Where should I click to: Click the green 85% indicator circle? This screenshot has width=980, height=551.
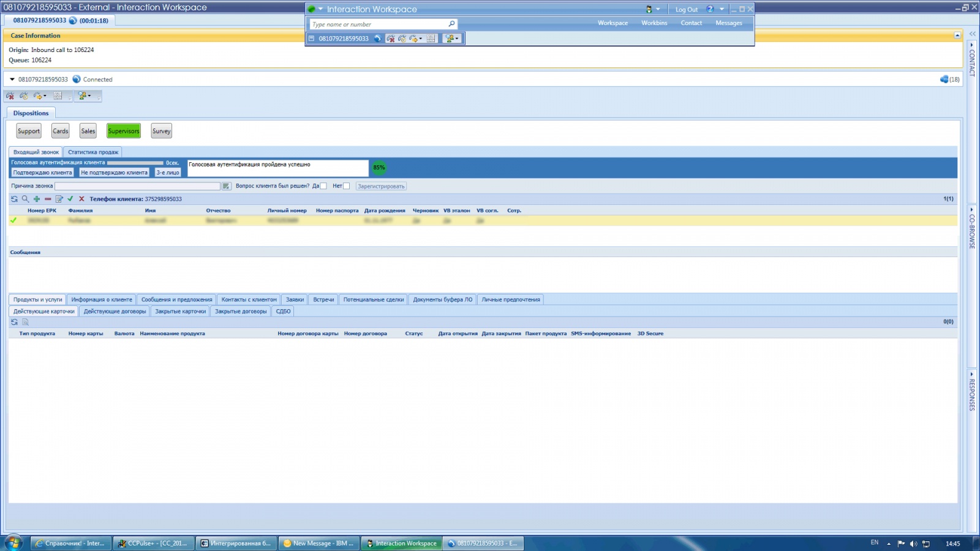(379, 167)
